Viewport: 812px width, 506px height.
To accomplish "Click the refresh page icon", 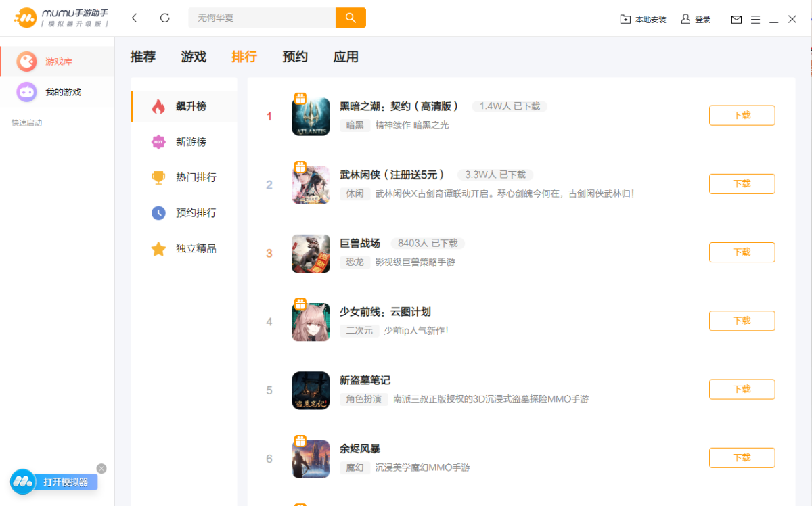I will tap(164, 18).
